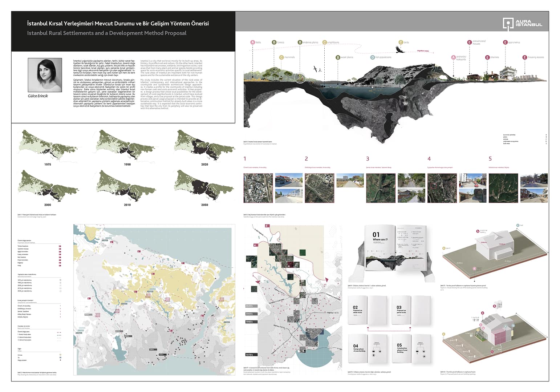Select the 2050 land use map
560x392 pixels.
(x=204, y=186)
